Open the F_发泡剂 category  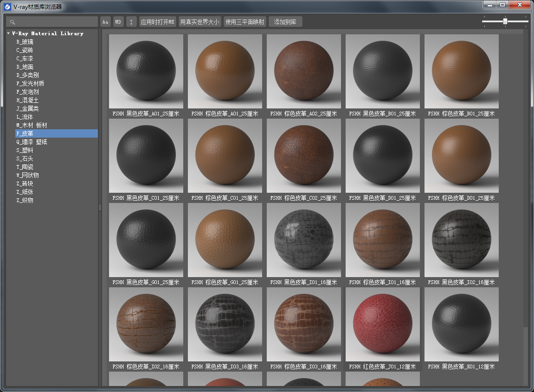27,92
